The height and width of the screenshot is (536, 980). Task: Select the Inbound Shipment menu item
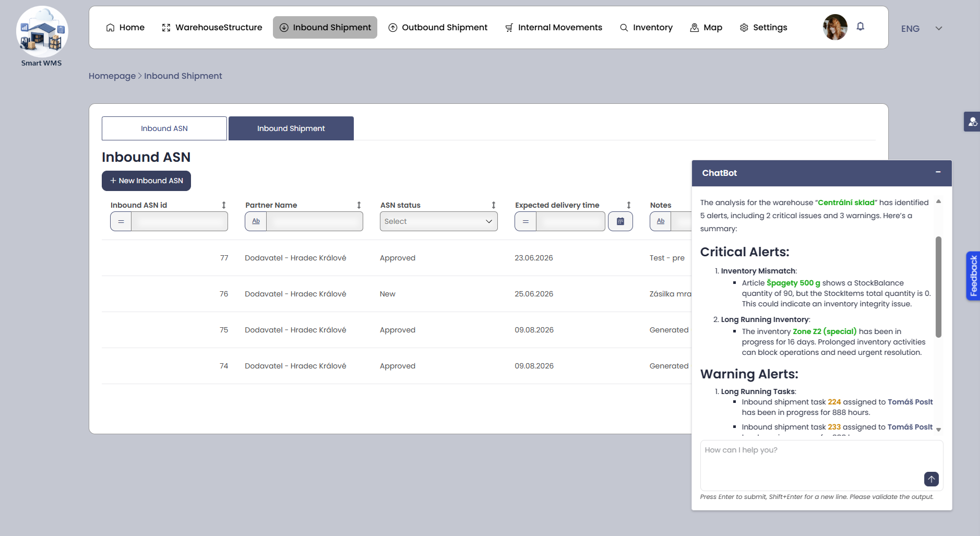coord(325,27)
